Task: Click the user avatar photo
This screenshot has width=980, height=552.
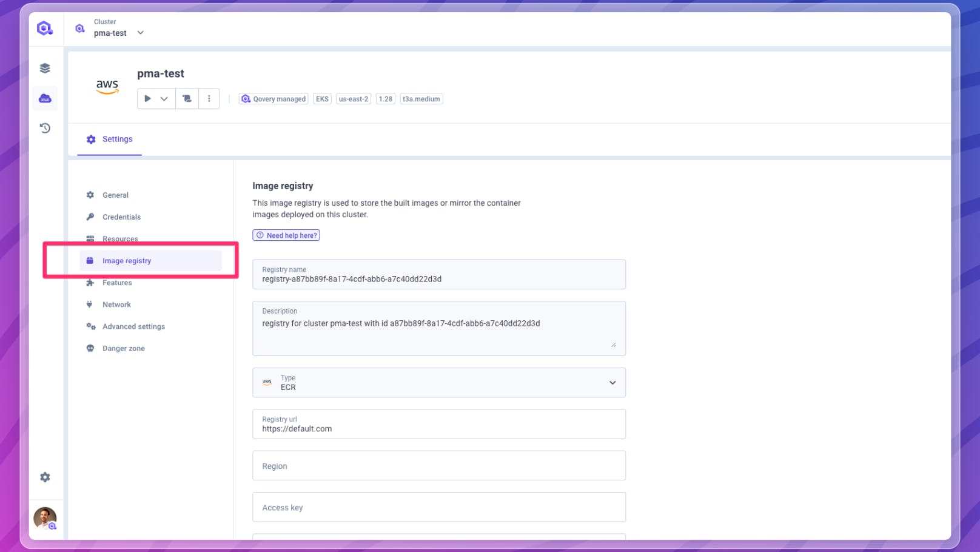Action: click(x=45, y=518)
